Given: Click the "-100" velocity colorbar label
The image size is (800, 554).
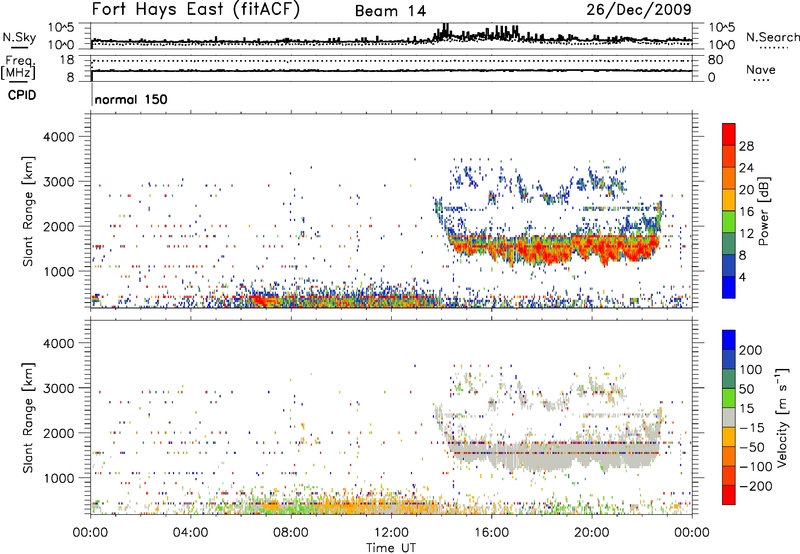Looking at the screenshot, I should 755,467.
